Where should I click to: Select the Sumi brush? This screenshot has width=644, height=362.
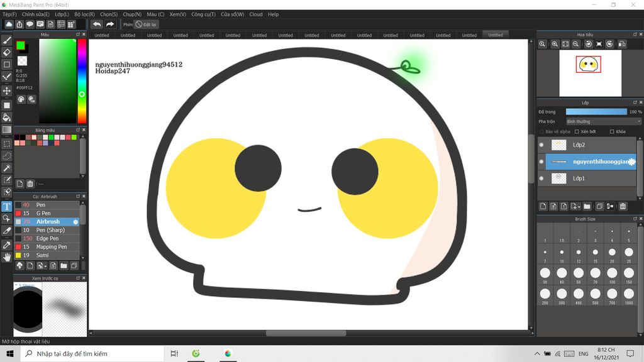[47, 255]
